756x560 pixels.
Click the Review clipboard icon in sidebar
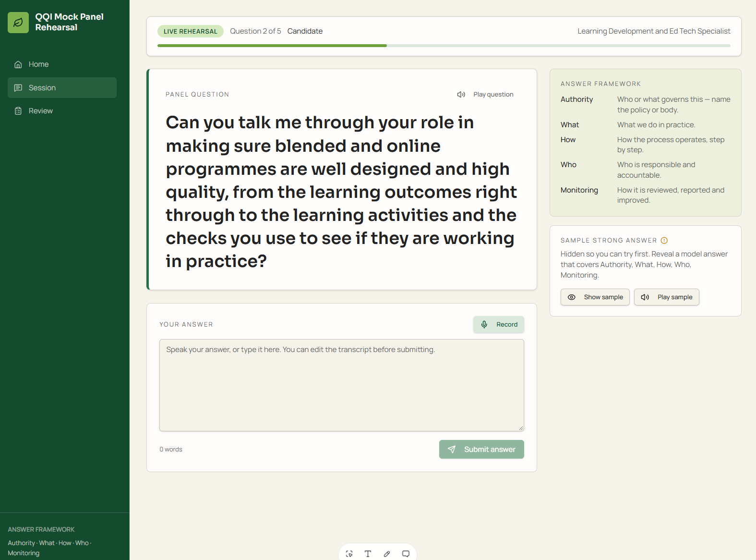18,111
